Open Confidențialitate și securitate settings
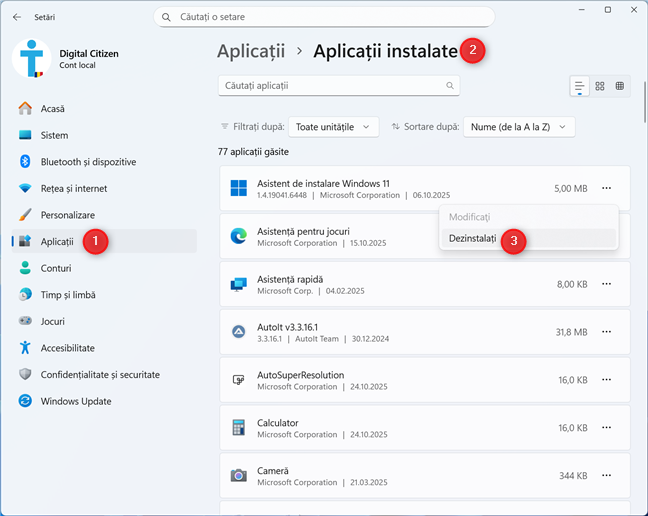This screenshot has width=648, height=516. click(104, 374)
